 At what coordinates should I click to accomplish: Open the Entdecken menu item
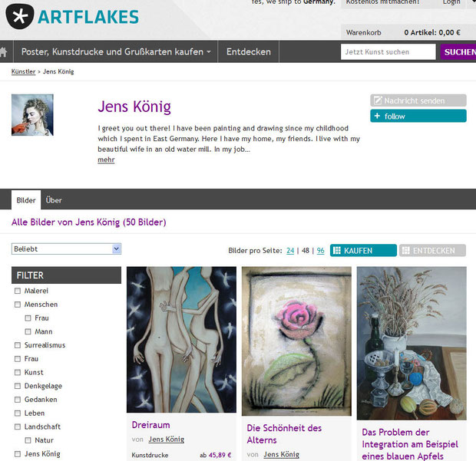coord(248,52)
